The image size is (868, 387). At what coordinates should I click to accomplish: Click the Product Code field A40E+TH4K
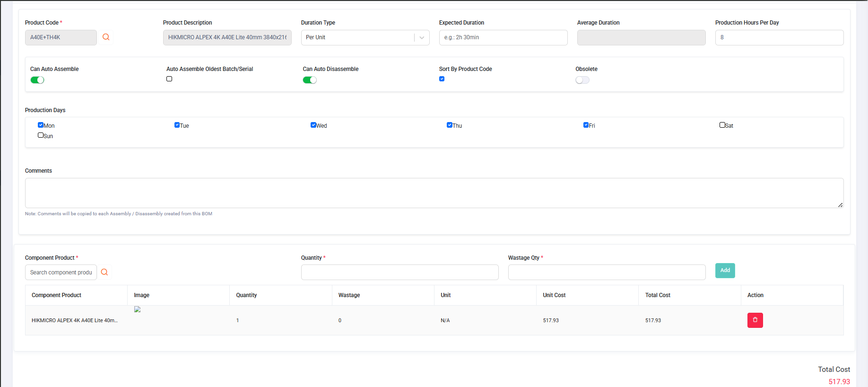pos(61,37)
